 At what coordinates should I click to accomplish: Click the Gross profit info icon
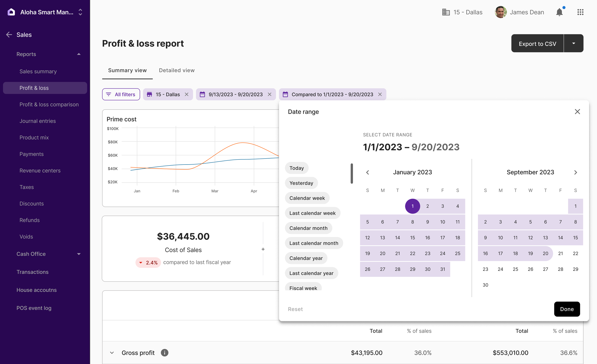tap(165, 353)
